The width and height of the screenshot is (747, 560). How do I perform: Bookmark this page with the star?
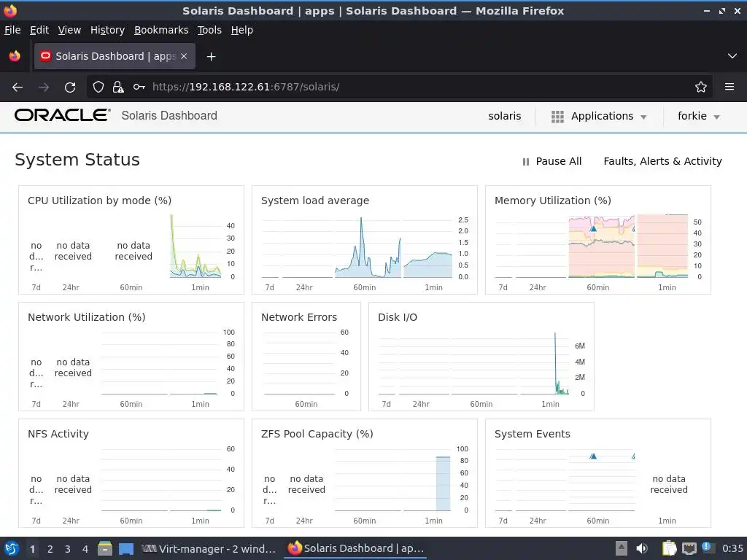(x=701, y=87)
